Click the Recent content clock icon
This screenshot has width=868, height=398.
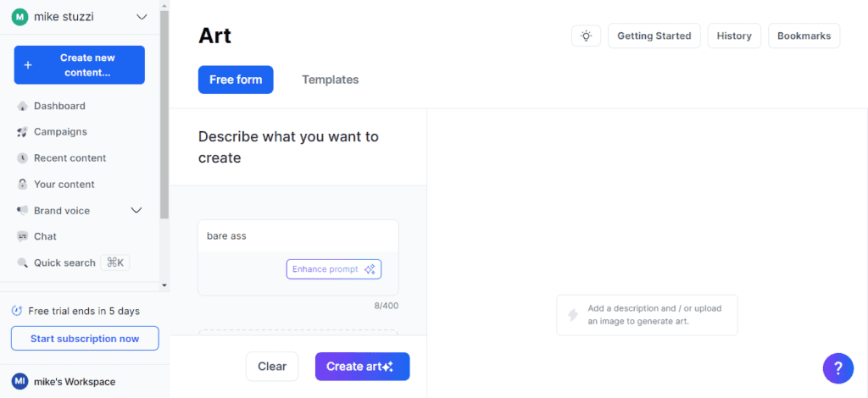point(22,158)
